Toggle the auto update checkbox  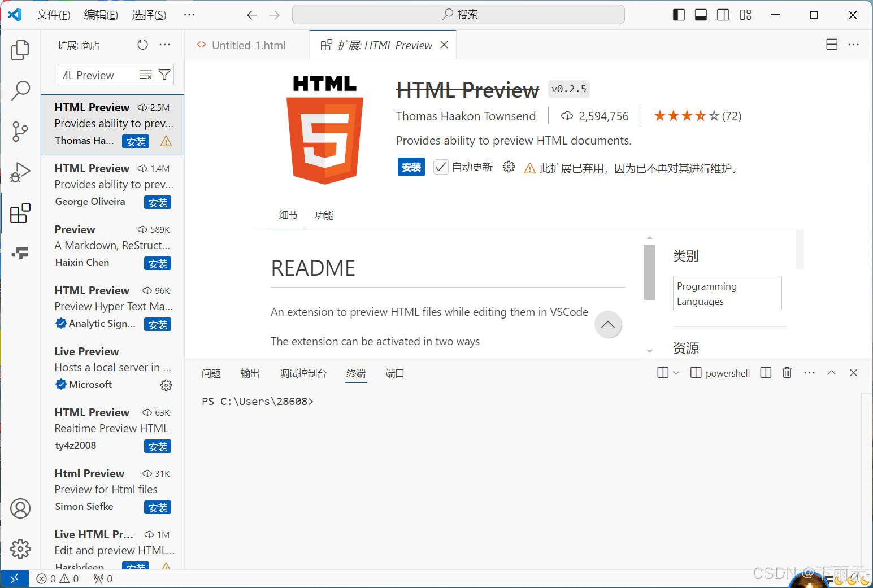441,167
